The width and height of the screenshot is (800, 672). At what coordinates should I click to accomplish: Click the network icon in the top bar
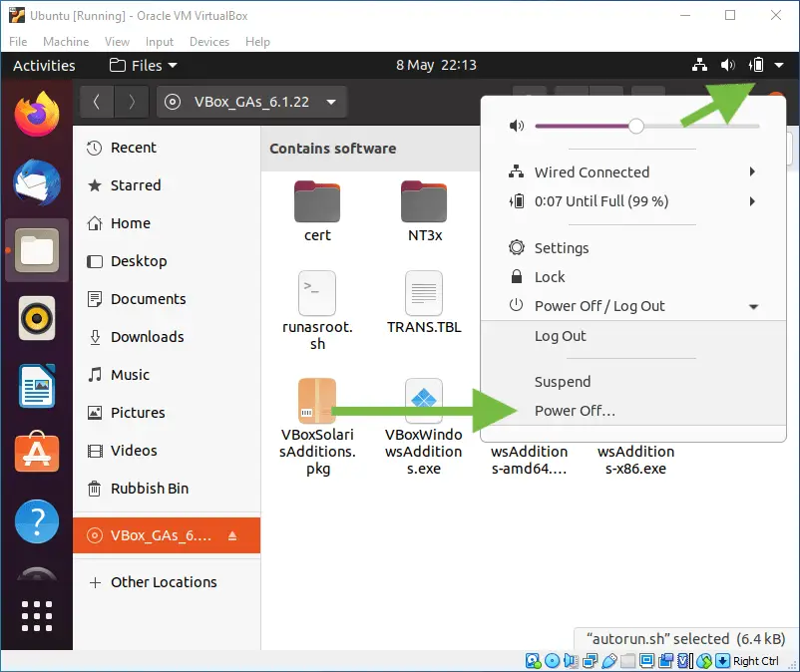(699, 65)
